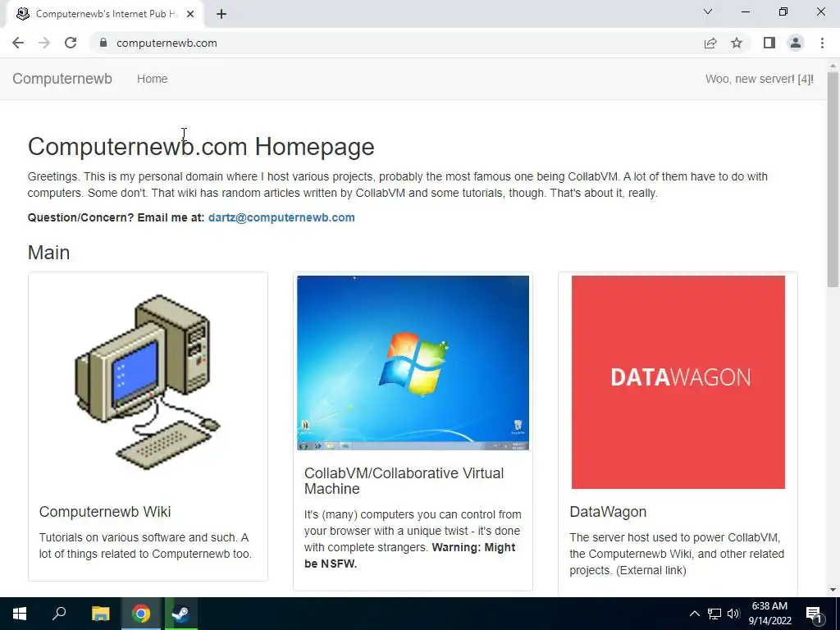Click the page vertical scrollbar thumb
Screen dimensions: 840x630
[x=833, y=180]
